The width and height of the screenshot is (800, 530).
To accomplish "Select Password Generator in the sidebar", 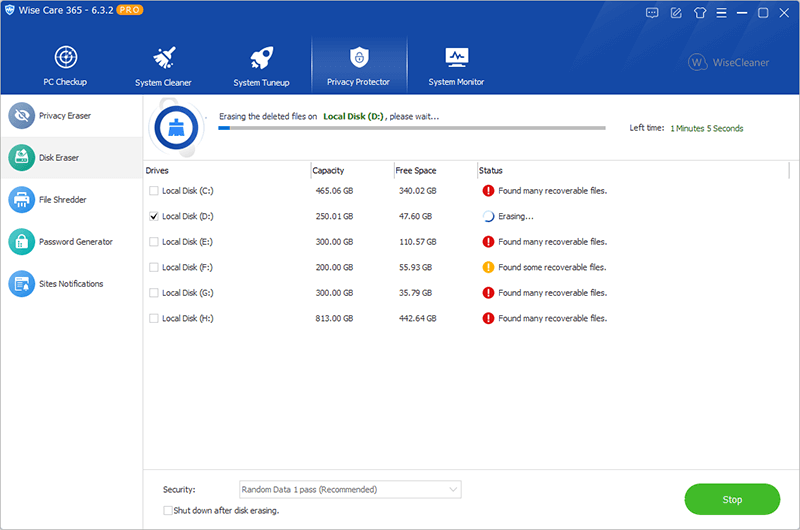I will [x=76, y=241].
